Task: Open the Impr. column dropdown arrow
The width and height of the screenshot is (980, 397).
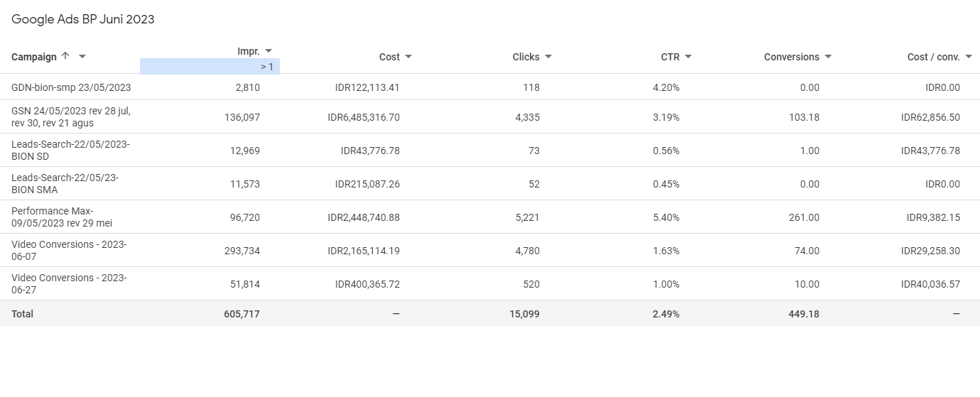Action: pos(268,51)
